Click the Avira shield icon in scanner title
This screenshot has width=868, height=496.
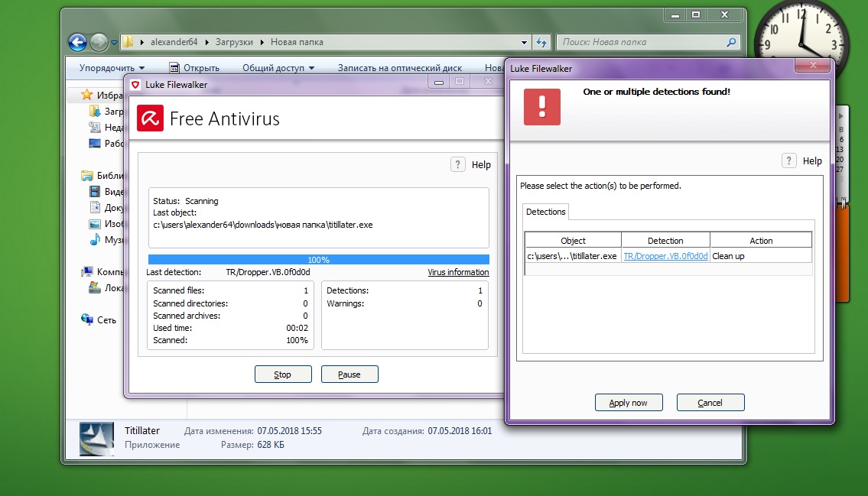coord(135,85)
